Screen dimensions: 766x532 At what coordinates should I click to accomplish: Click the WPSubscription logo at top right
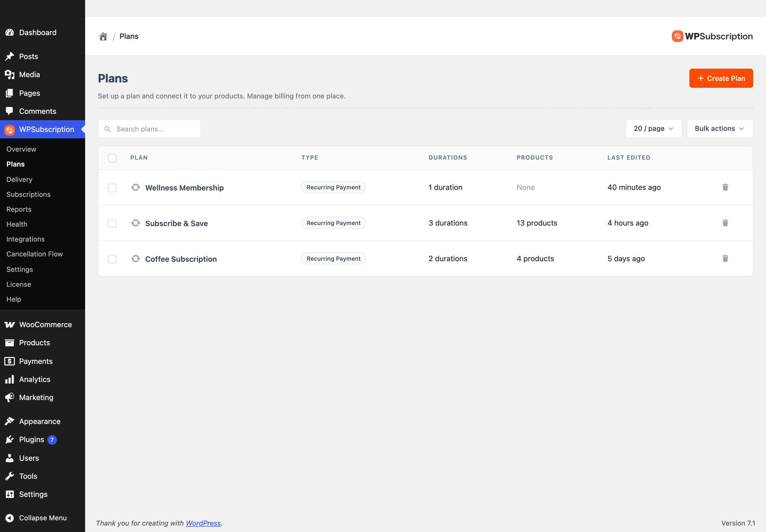[712, 36]
